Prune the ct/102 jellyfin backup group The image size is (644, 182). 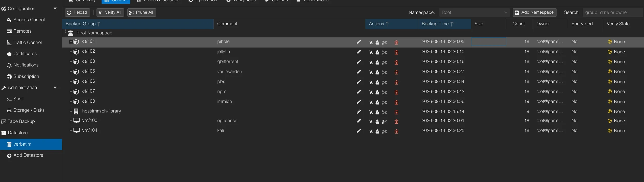tap(384, 53)
